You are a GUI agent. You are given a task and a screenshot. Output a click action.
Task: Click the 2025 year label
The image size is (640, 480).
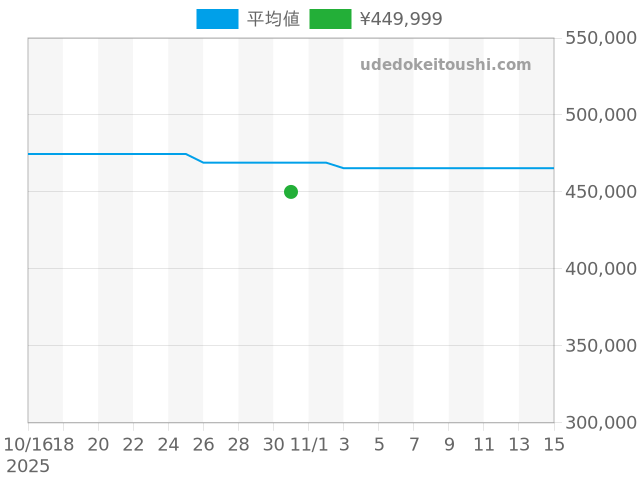pyautogui.click(x=27, y=466)
